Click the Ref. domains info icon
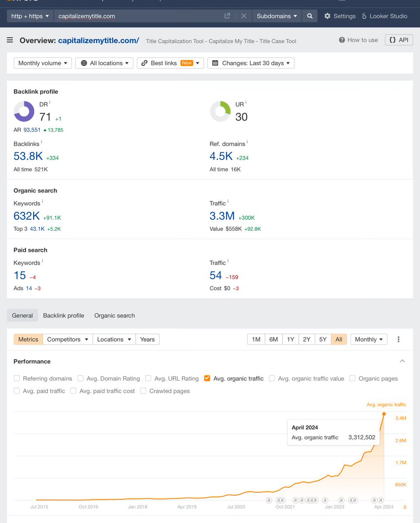This screenshot has width=420, height=523. point(247,142)
